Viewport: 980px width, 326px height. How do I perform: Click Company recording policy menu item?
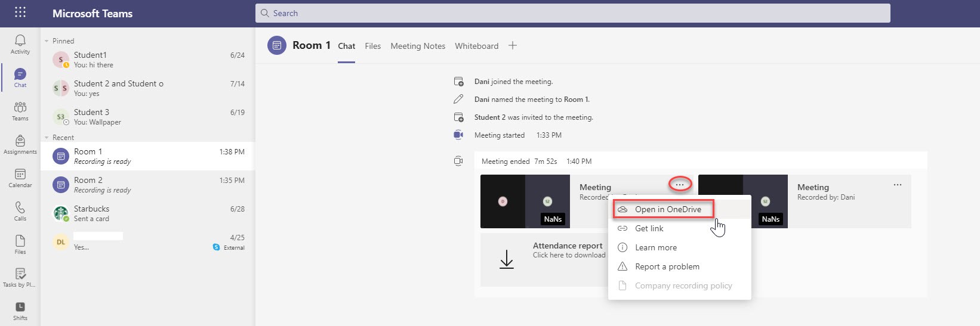(x=680, y=285)
